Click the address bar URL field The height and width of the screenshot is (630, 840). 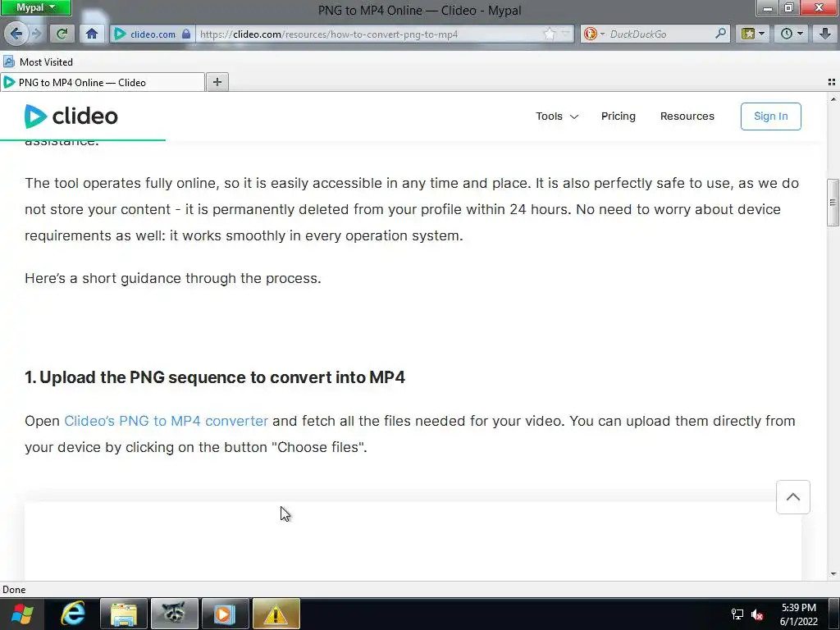(x=370, y=34)
